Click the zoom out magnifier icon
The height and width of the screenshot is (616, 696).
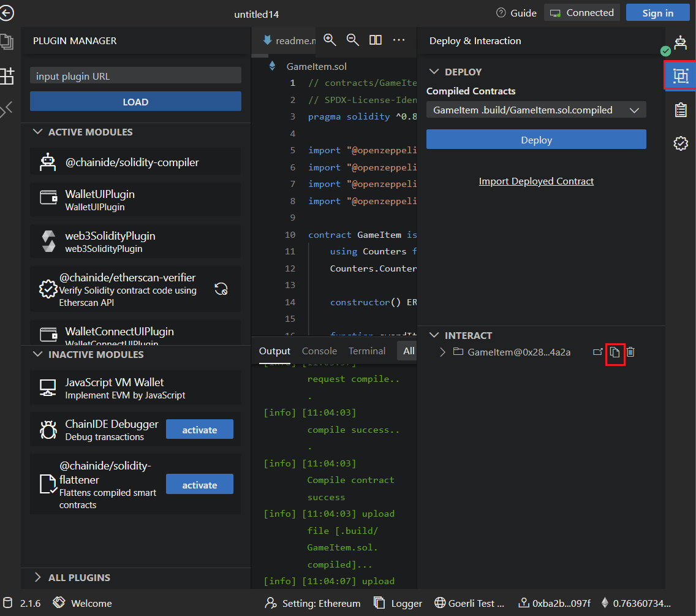(352, 40)
